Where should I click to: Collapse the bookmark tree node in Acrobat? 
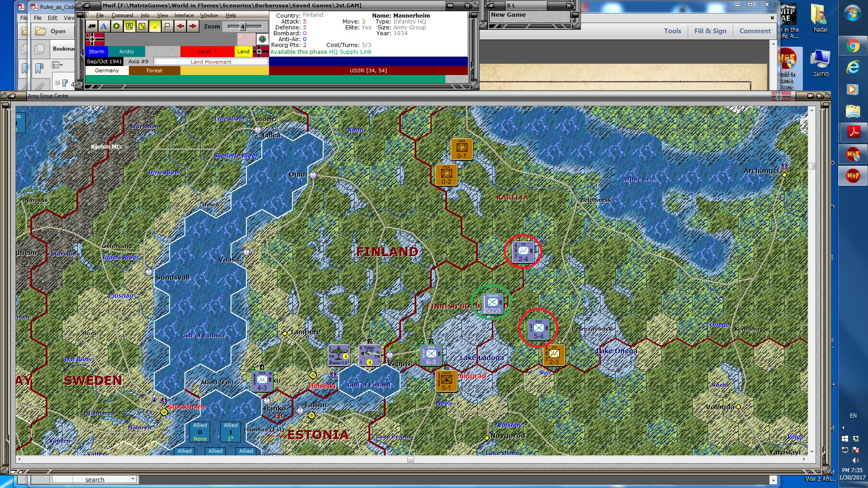click(57, 83)
